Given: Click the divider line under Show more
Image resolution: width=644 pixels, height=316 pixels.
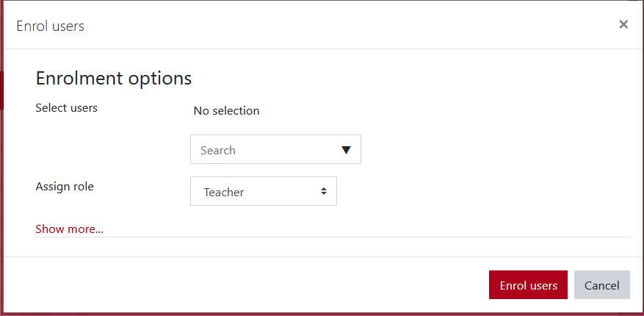Looking at the screenshot, I should click(332, 237).
